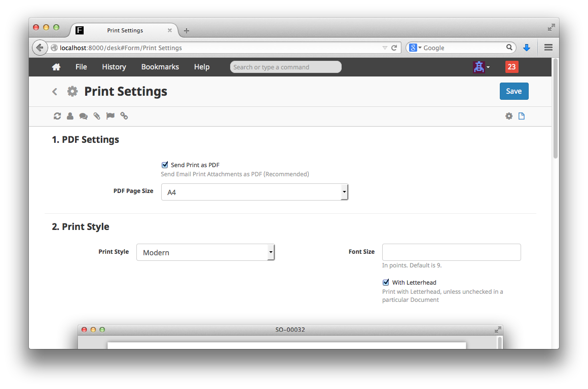Click the refresh icon in form toolbar
This screenshot has width=588, height=389.
57,116
